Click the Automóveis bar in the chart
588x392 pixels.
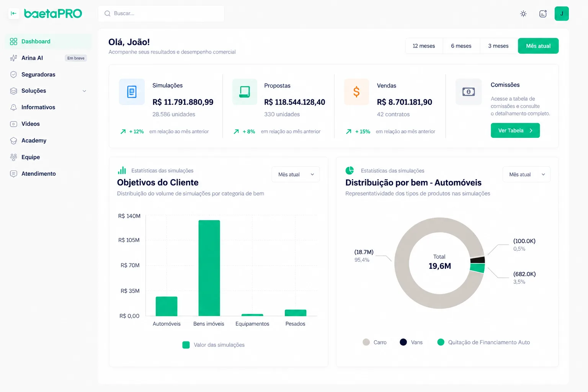(x=167, y=306)
